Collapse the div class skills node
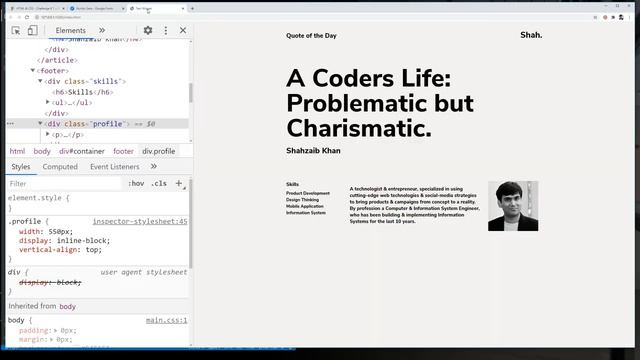The width and height of the screenshot is (640, 360). click(x=40, y=81)
